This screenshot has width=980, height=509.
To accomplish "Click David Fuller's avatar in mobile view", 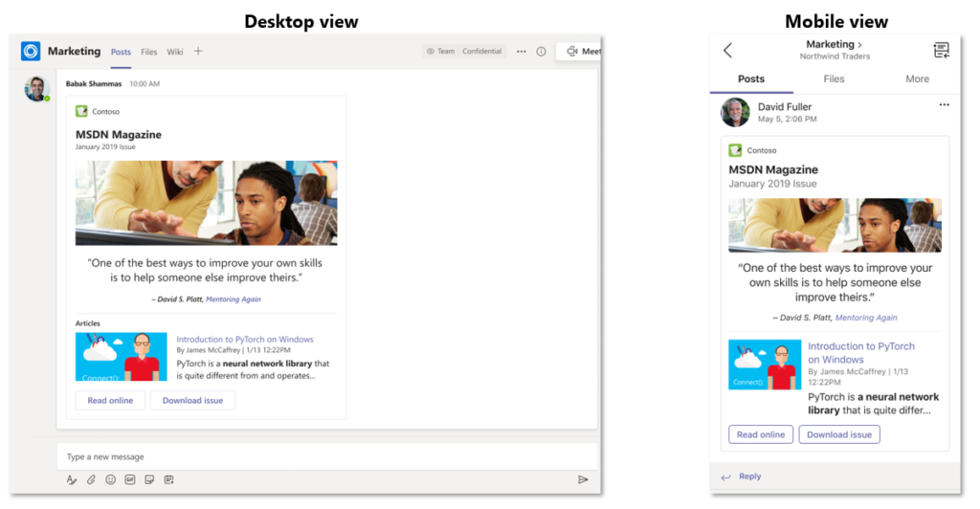I will coord(735,112).
